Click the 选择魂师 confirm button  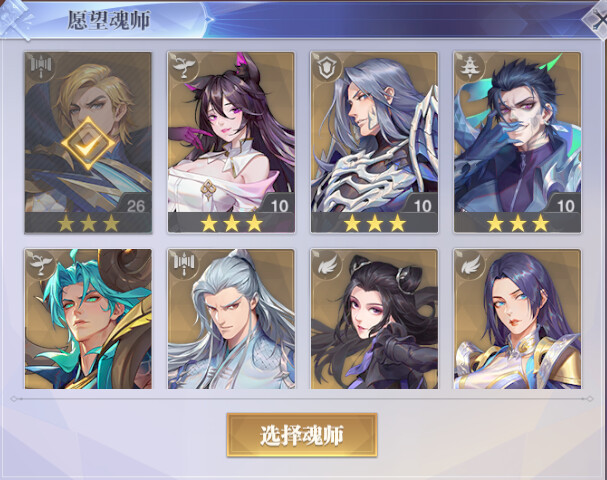click(302, 435)
